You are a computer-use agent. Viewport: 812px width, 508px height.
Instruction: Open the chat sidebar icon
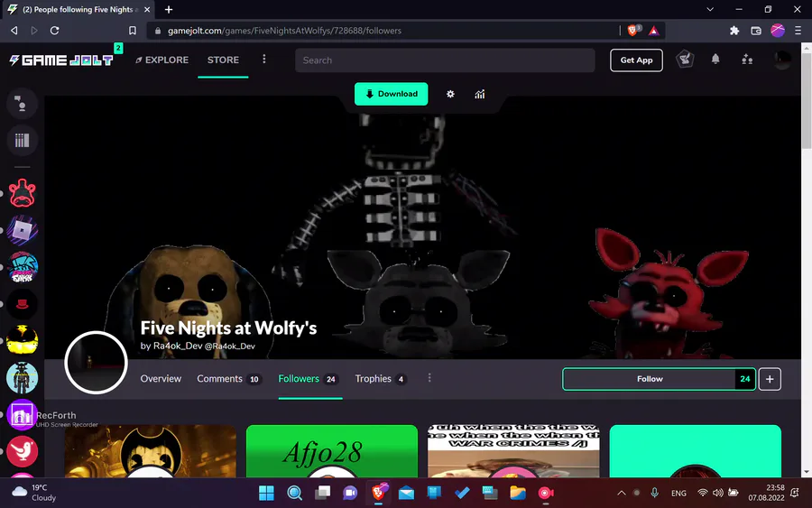(22, 104)
